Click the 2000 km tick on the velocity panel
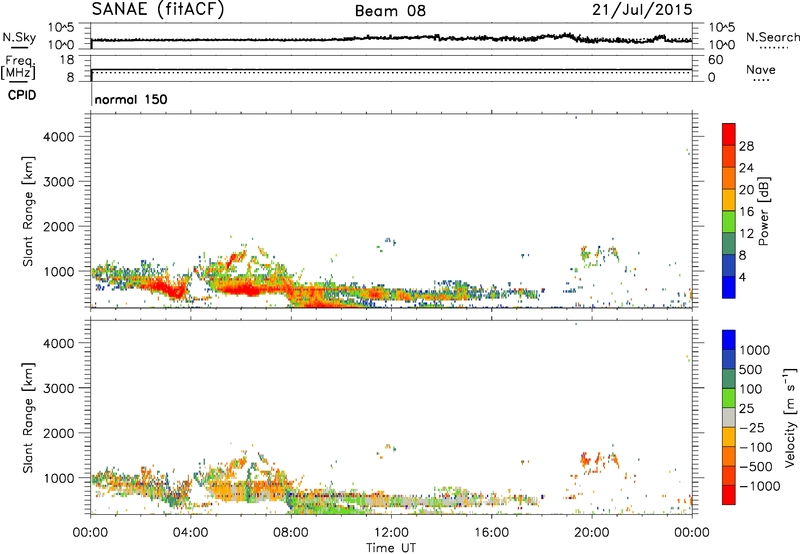This screenshot has width=800, height=554. (x=59, y=433)
